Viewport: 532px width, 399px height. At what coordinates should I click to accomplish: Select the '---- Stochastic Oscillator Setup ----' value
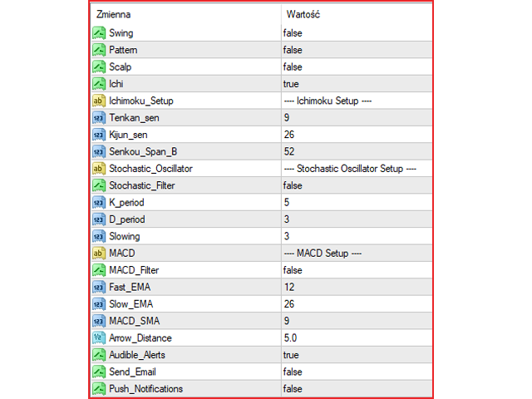pyautogui.click(x=350, y=169)
